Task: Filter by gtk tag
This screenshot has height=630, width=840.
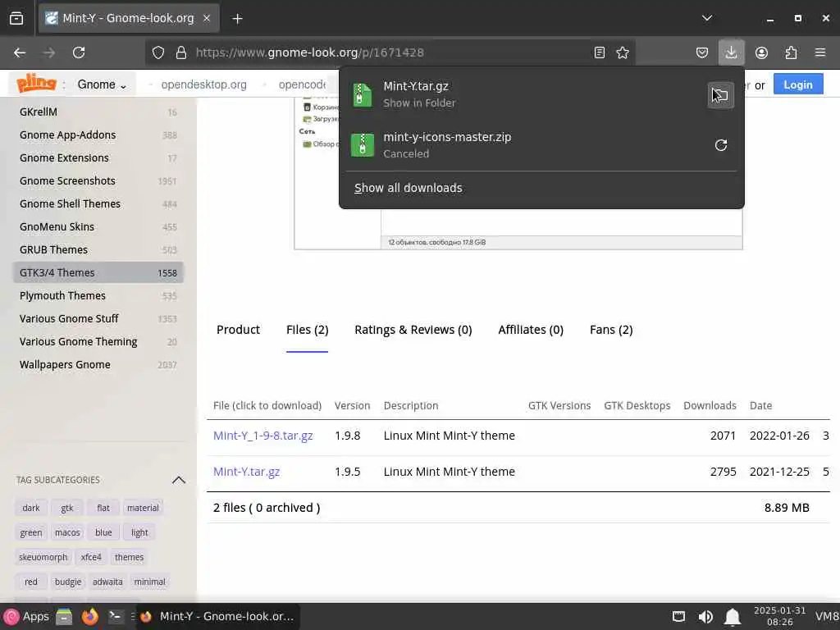Action: [67, 508]
